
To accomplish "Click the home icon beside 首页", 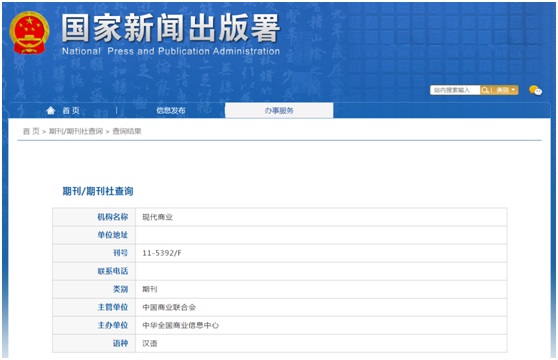I will [51, 111].
